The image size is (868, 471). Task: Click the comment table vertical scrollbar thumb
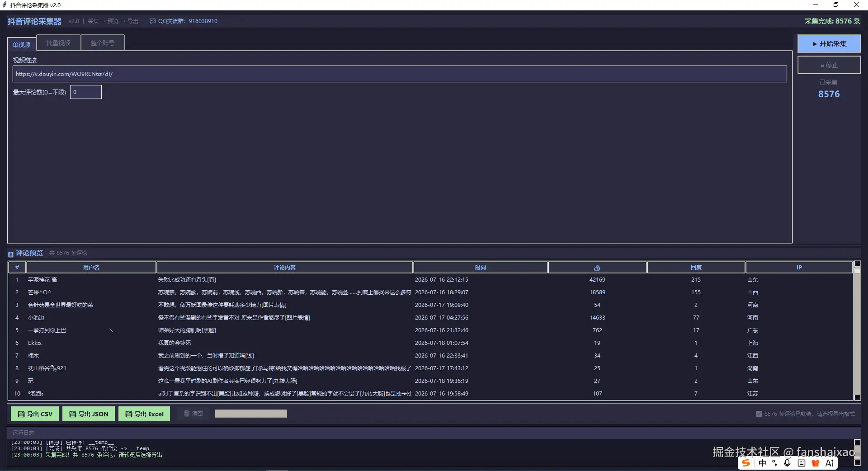click(857, 270)
